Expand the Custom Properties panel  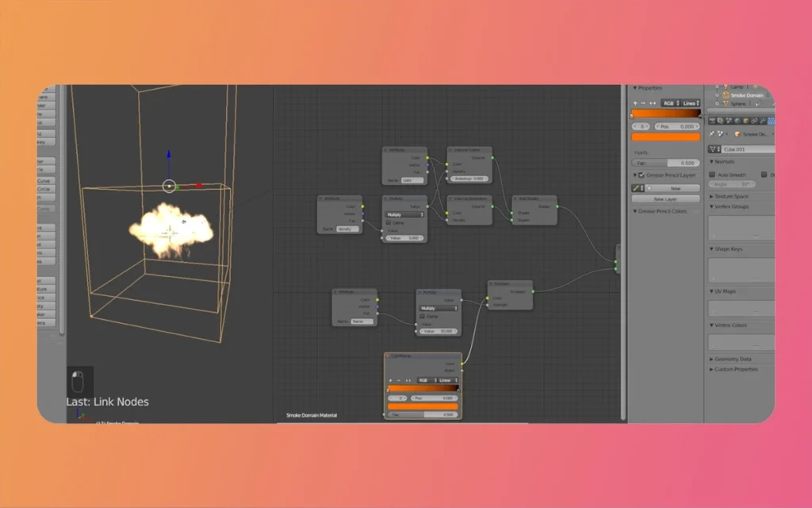coord(733,369)
